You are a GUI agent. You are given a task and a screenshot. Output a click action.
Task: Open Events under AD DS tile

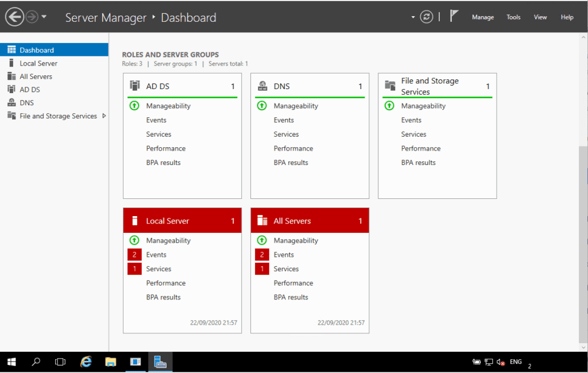click(156, 120)
